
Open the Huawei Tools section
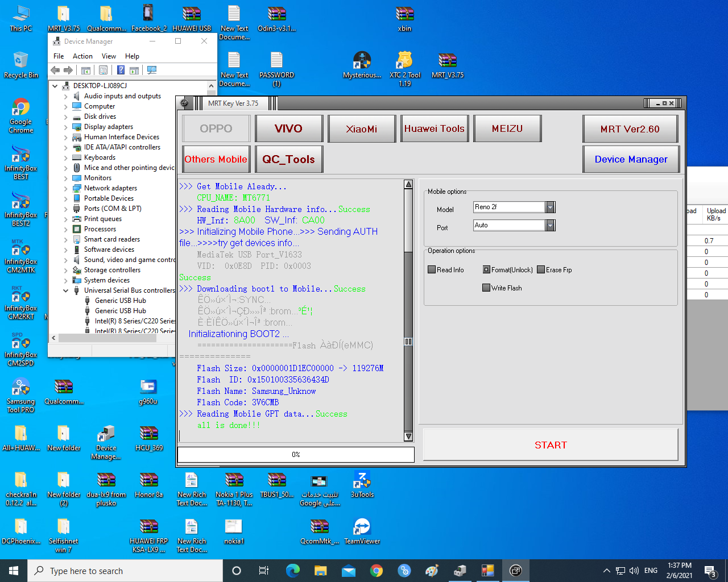(435, 128)
